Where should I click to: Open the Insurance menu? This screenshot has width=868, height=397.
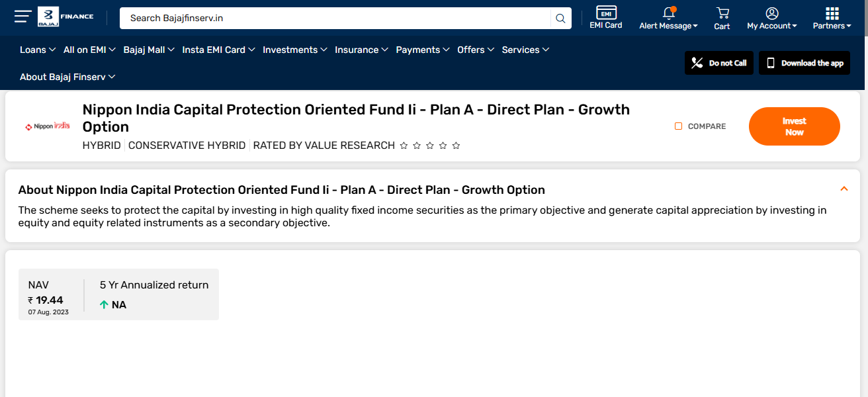[x=361, y=50]
